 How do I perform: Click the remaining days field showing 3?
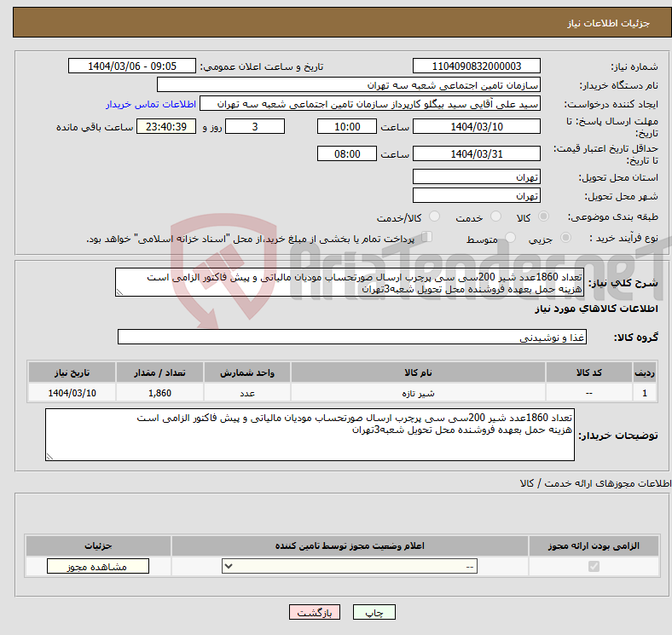click(x=255, y=126)
